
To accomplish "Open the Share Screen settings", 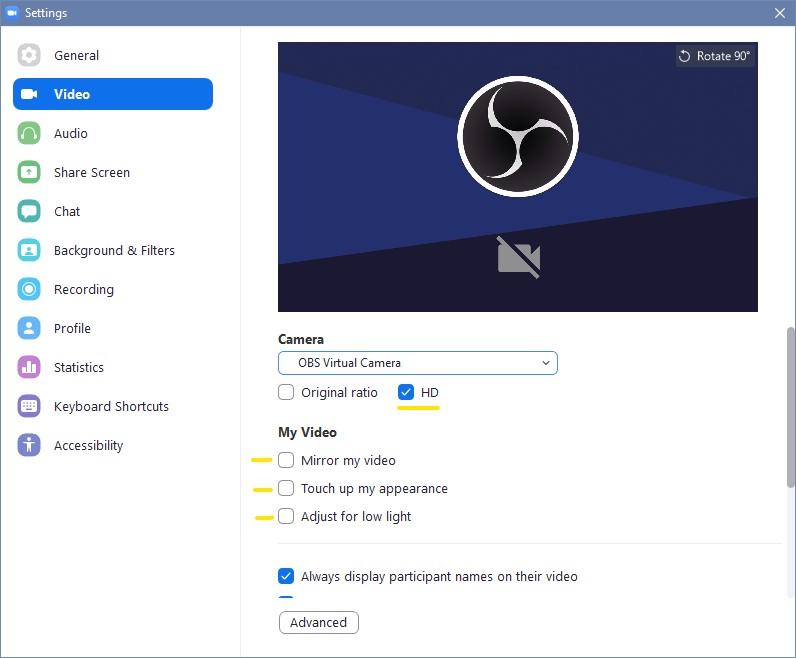I will [113, 172].
